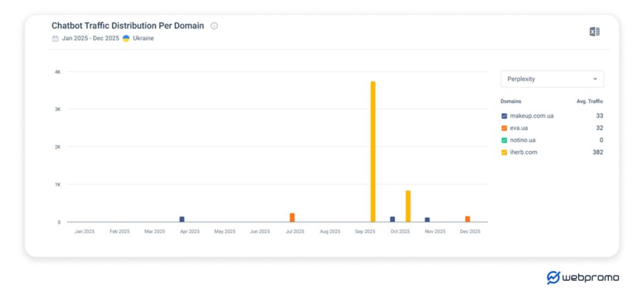This screenshot has width=644, height=296.
Task: Select eva.ua bar for Dec 2025
Action: tap(467, 219)
